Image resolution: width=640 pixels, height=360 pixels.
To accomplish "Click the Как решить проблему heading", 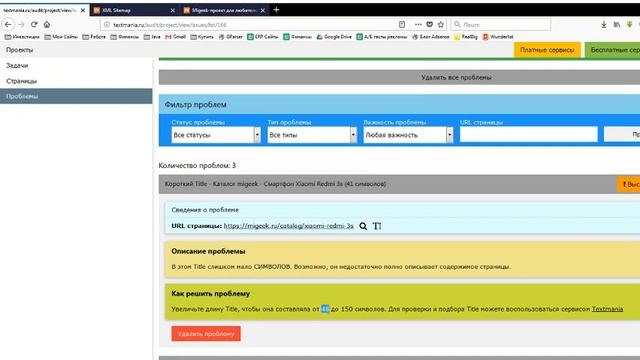I will 211,293.
